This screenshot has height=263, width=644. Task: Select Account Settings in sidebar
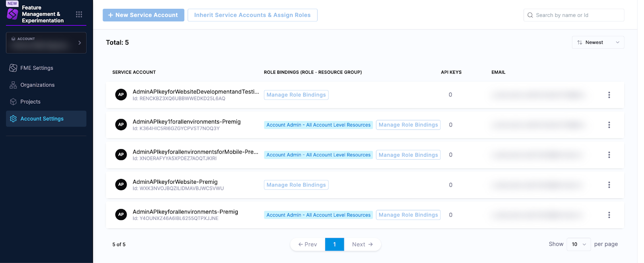42,119
